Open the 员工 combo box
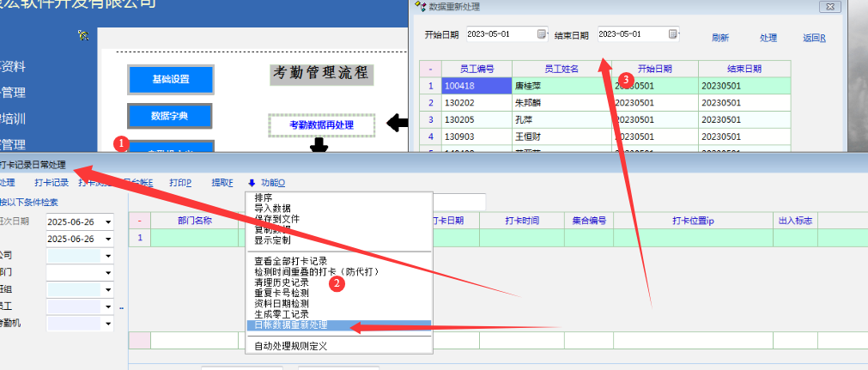 [x=108, y=306]
